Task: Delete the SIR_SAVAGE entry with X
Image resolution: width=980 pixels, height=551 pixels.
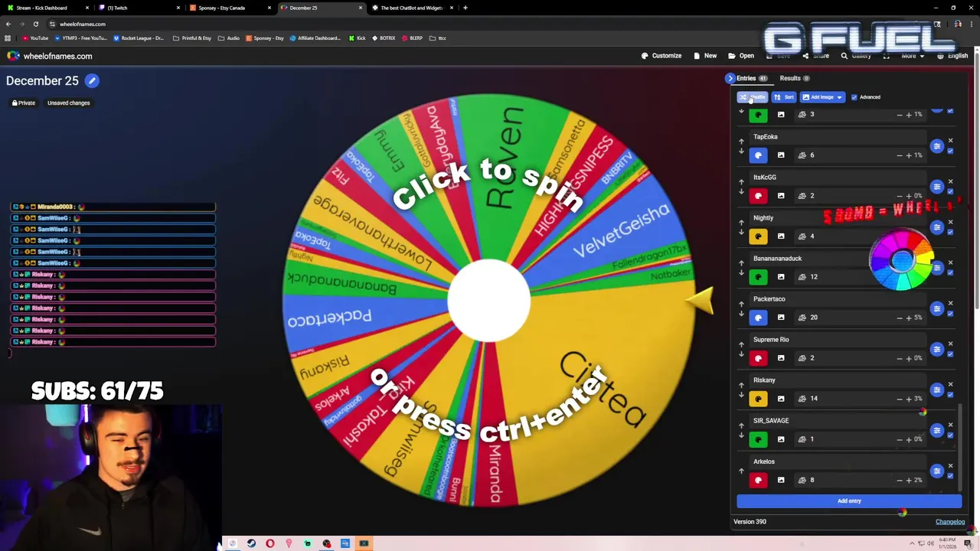Action: 951,424
